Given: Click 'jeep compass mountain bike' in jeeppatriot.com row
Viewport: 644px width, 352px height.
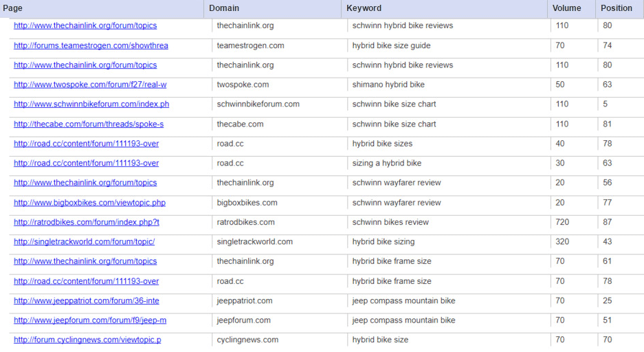Looking at the screenshot, I should (403, 300).
